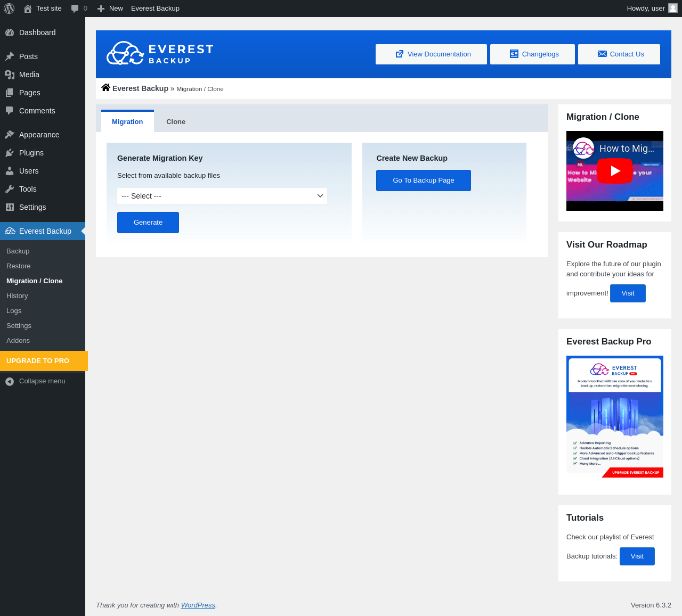This screenshot has height=616, width=682.
Task: Click the plus New content icon
Action: [101, 9]
